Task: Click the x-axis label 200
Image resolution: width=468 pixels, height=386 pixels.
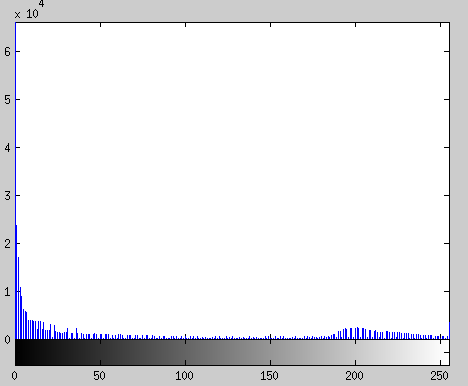Action: [x=354, y=376]
